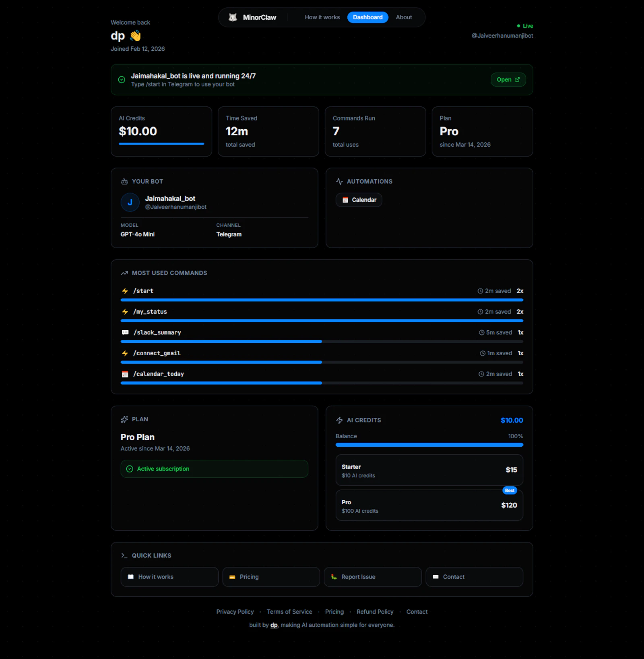Click the Telegram channel value
Image resolution: width=644 pixels, height=659 pixels.
pos(229,234)
